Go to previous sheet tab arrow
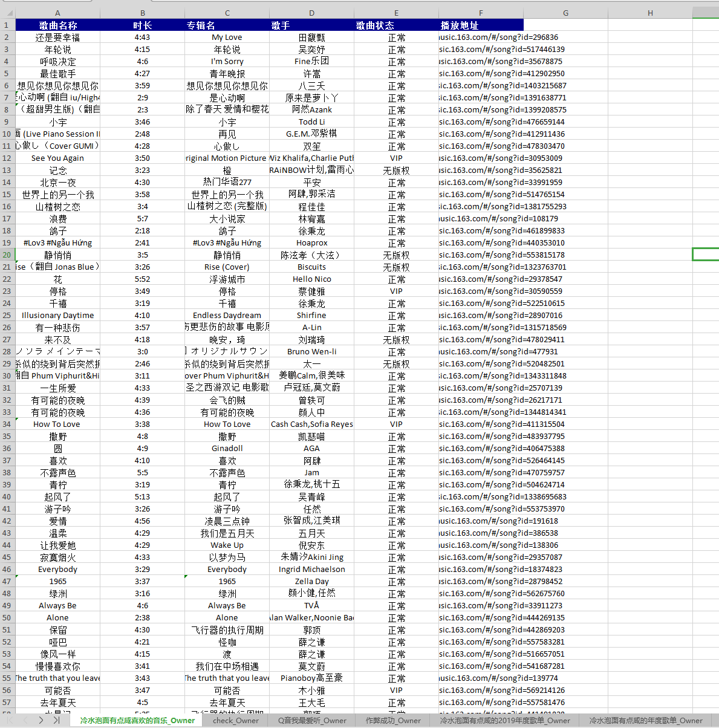This screenshot has width=719, height=728. click(25, 720)
